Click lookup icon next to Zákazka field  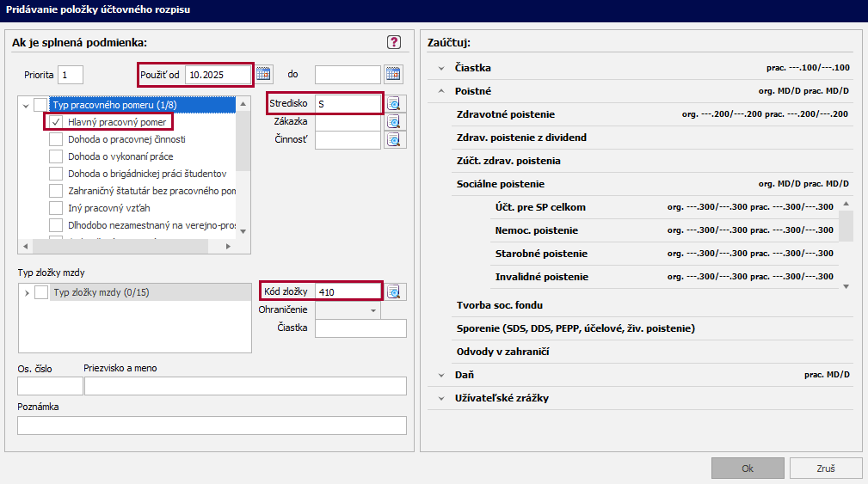coord(394,122)
